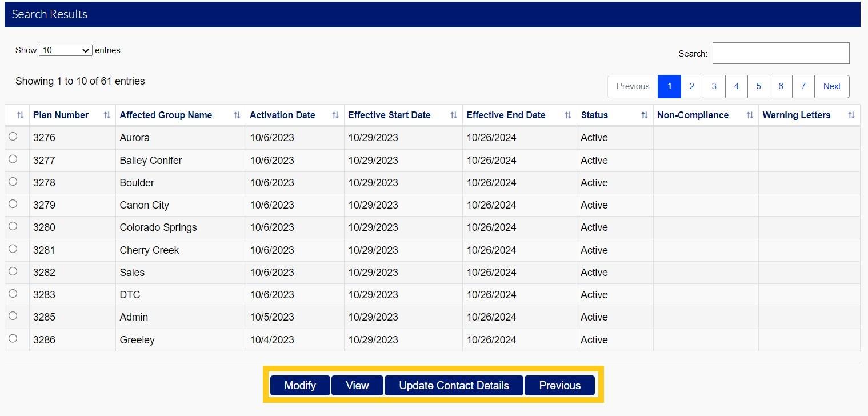Click Next in the pagination
This screenshot has width=868, height=416.
pos(831,86)
